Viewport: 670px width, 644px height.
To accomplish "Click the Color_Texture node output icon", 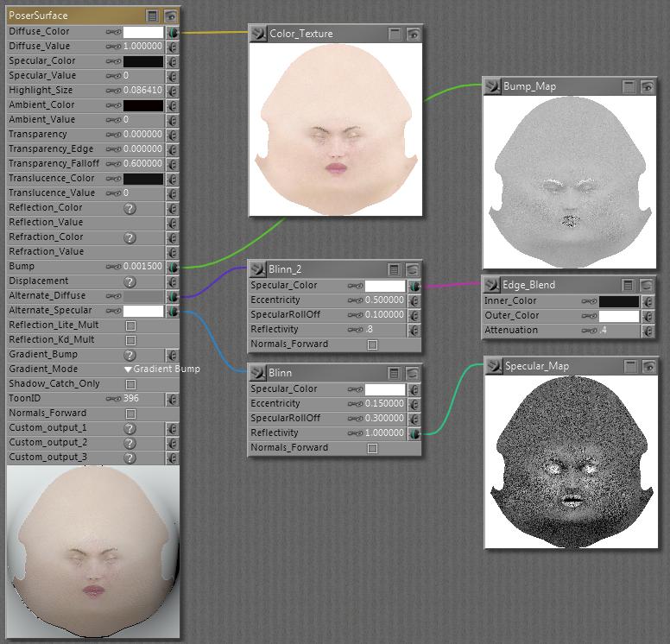I will point(257,34).
